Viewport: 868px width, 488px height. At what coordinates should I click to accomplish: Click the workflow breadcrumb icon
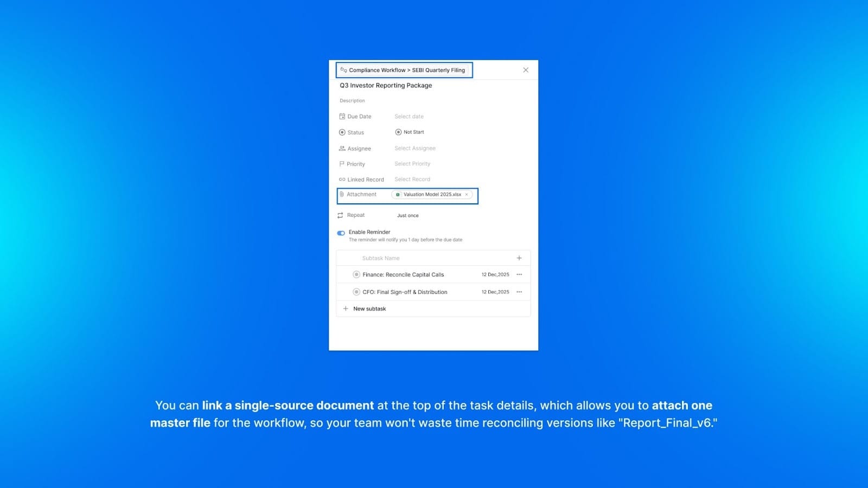click(343, 70)
